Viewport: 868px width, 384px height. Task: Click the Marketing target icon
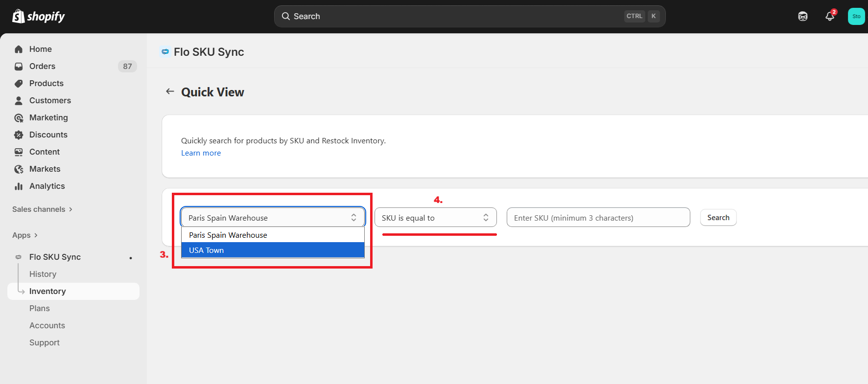click(x=19, y=117)
